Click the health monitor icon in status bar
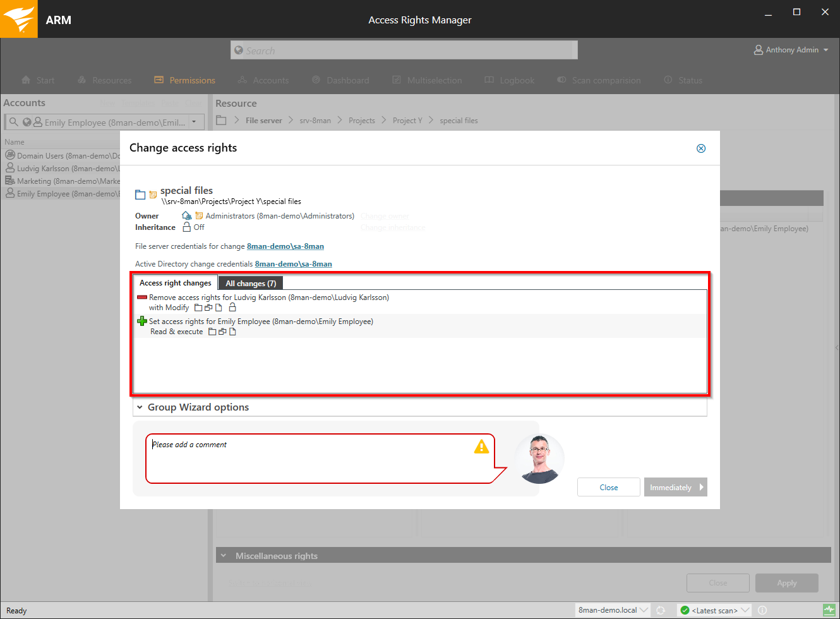This screenshot has height=619, width=840. tap(829, 610)
